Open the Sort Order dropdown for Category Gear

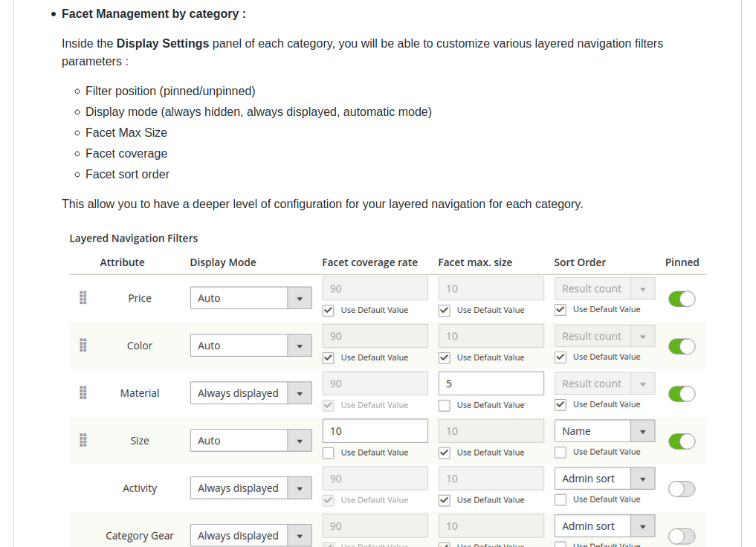642,525
